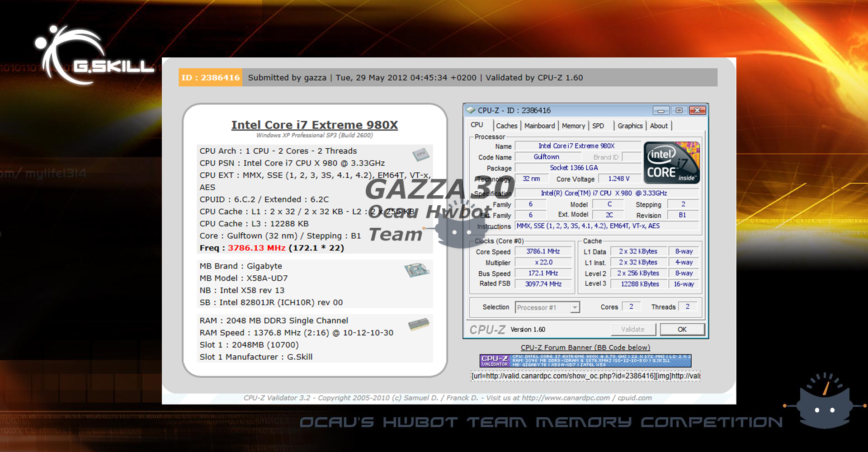Viewport: 868px width, 452px height.
Task: Click the Intel Core i7 Extreme 980X heading link
Action: click(x=315, y=125)
